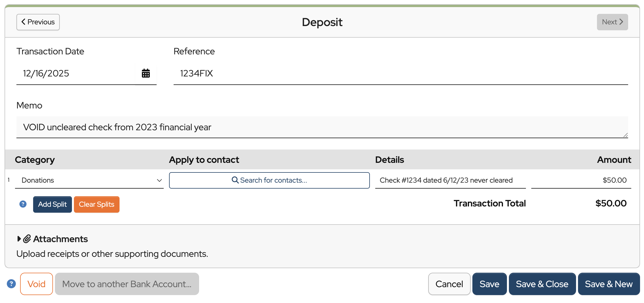Click the help icon next to Void
Viewport: 644px width, 303px height.
11,284
